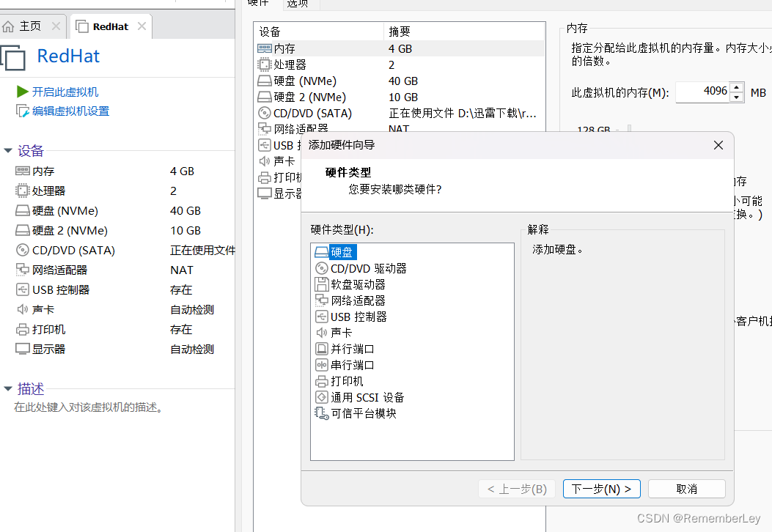Increase memory value with up spinner arrow
This screenshot has width=772, height=532.
[737, 88]
